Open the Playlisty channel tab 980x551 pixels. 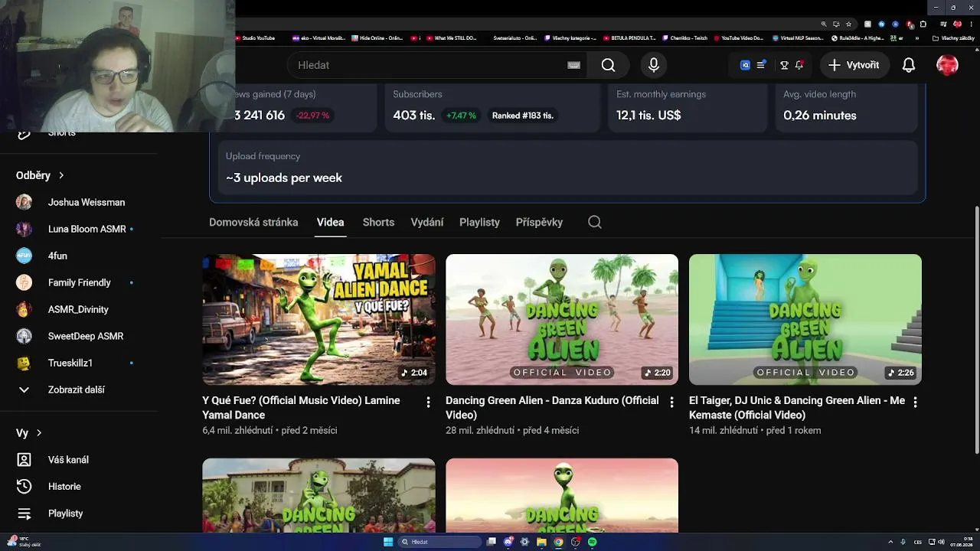(479, 222)
